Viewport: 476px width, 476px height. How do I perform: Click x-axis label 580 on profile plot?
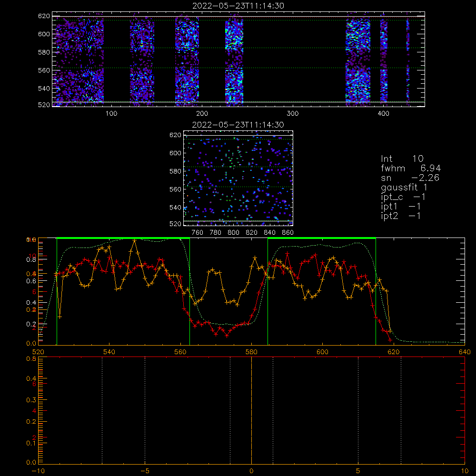(x=251, y=352)
